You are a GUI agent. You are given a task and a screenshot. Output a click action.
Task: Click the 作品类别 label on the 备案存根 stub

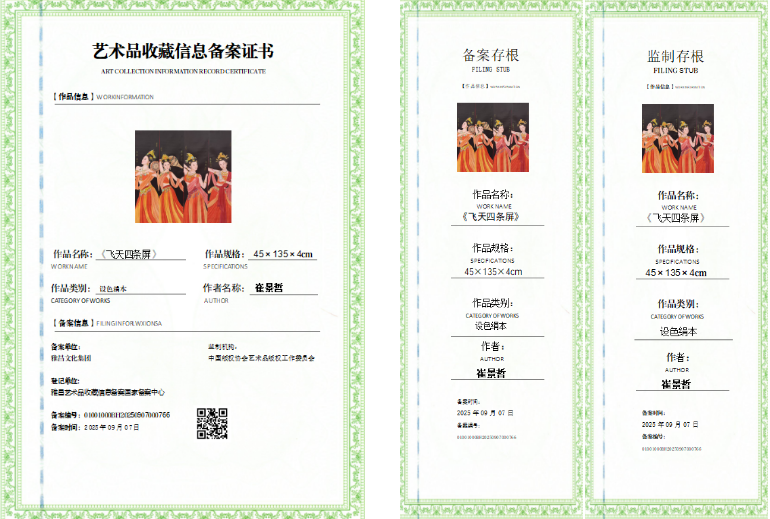tap(493, 303)
